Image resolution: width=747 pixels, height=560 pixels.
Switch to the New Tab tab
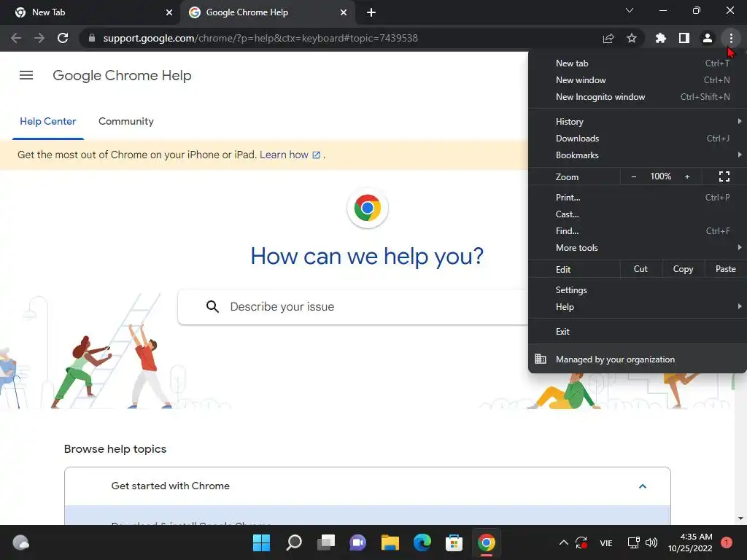click(90, 12)
